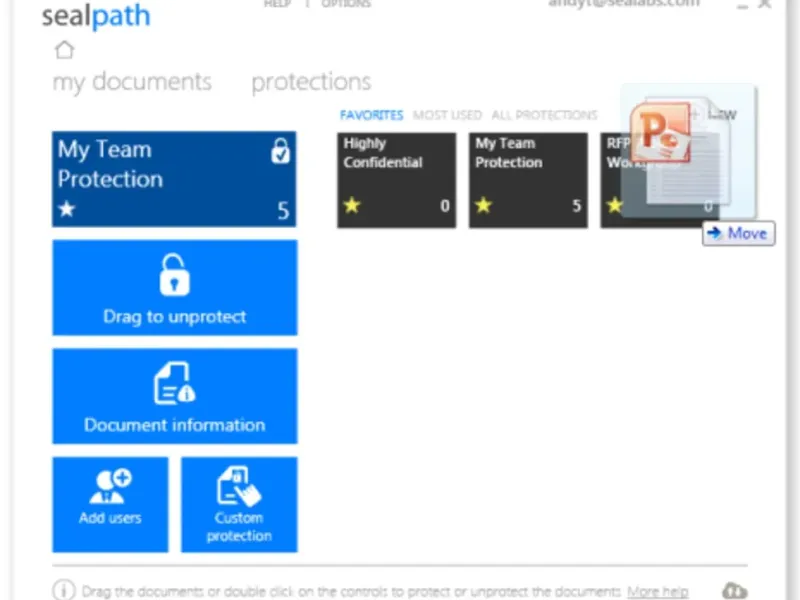Click the add users people icon

(110, 486)
